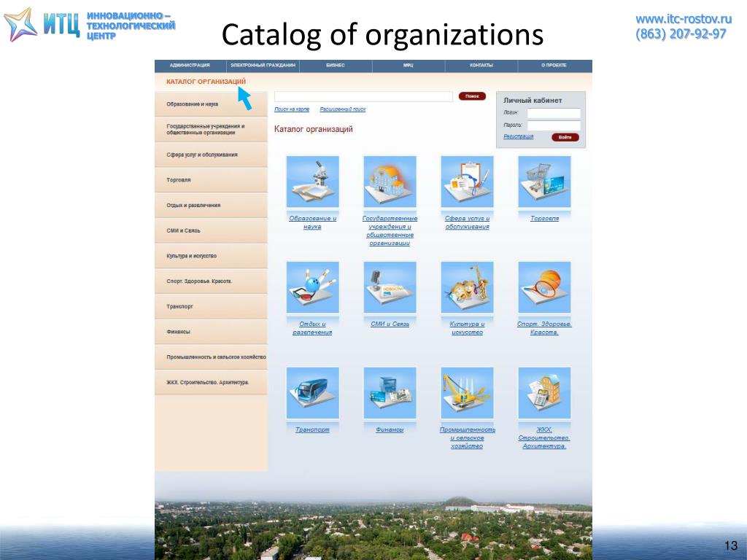Click the tennis racket Sports icon
747x560 pixels.
(544, 287)
